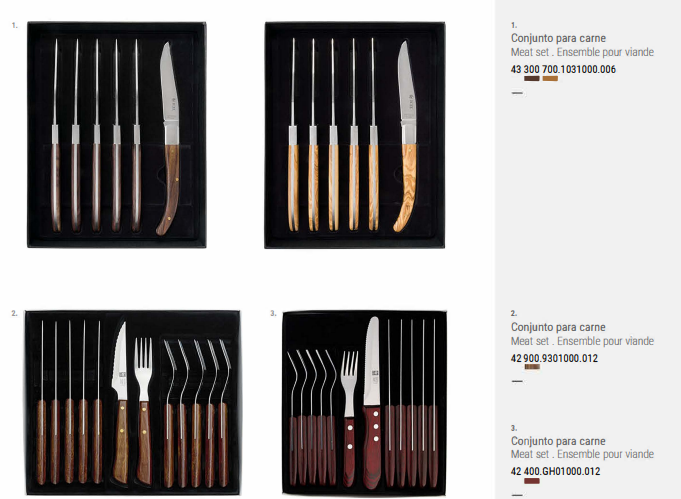Click the carving knife in dark-wood set

coord(169,139)
